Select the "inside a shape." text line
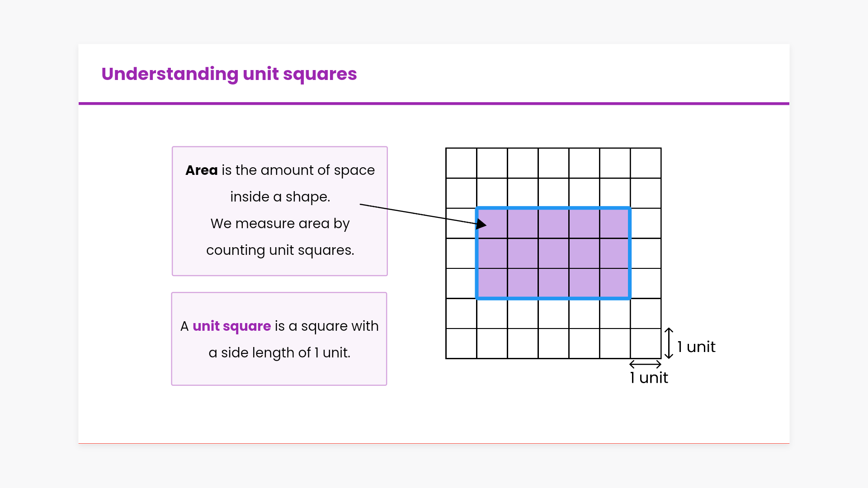 pos(280,197)
